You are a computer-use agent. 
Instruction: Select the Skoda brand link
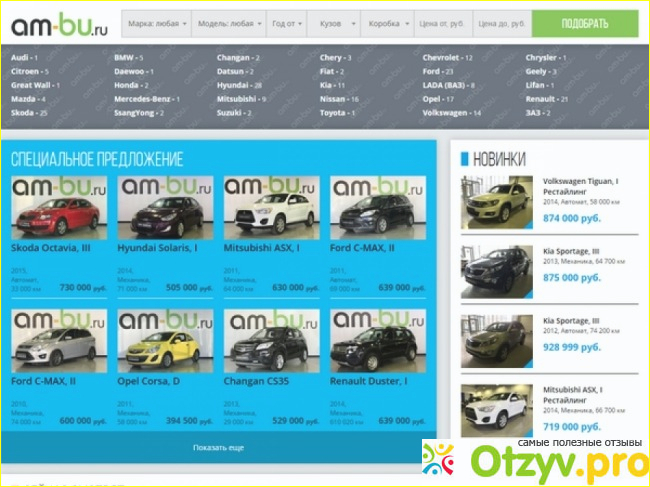(24, 113)
